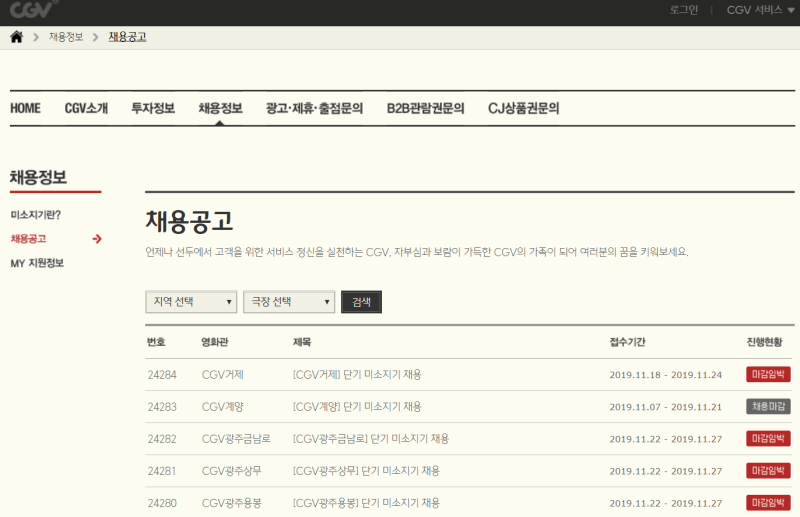Click the 마감임박 badge for row 24281
Image resolution: width=800 pixels, height=517 pixels.
point(768,471)
